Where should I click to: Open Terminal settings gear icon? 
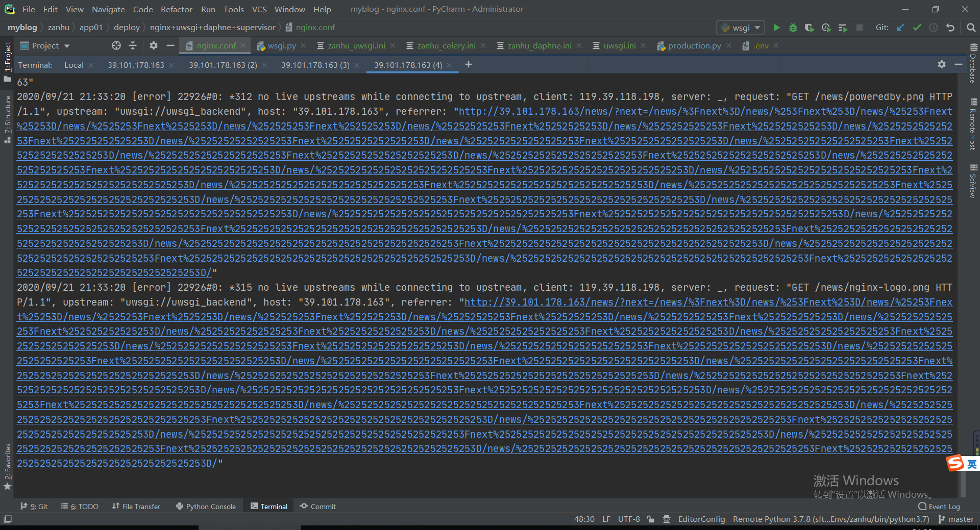coord(942,64)
